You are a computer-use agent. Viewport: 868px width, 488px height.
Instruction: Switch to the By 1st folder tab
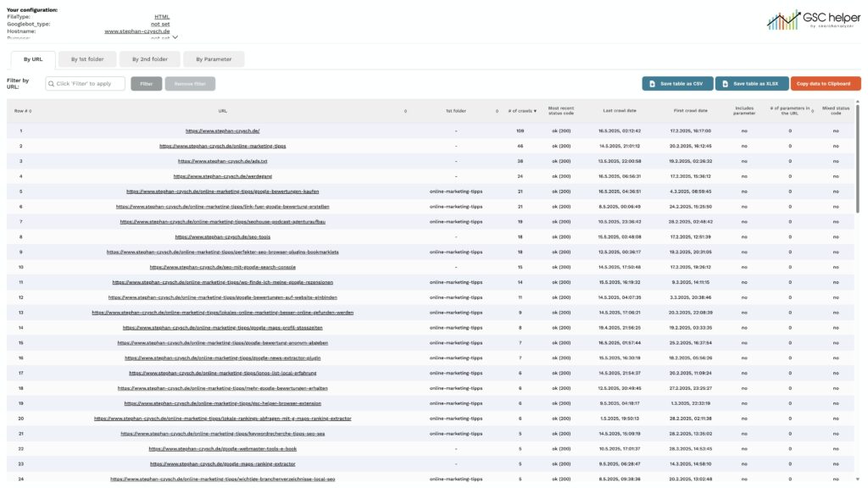pos(87,59)
